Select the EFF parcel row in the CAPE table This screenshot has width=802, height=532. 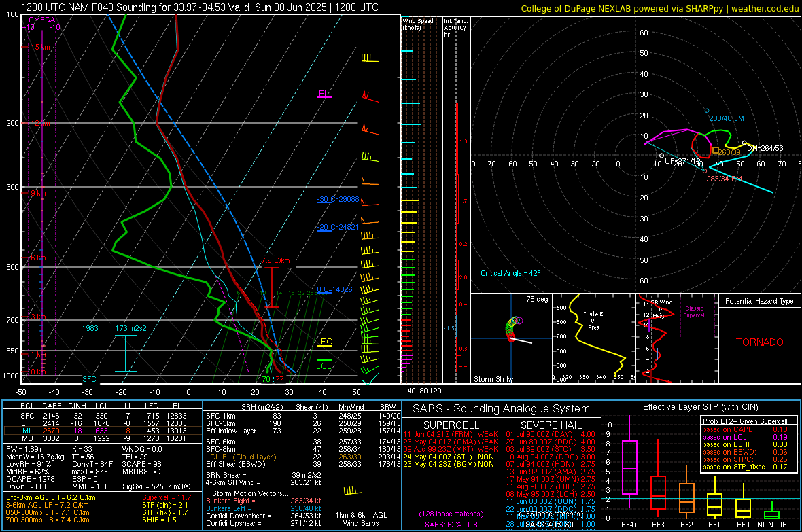coord(103,423)
